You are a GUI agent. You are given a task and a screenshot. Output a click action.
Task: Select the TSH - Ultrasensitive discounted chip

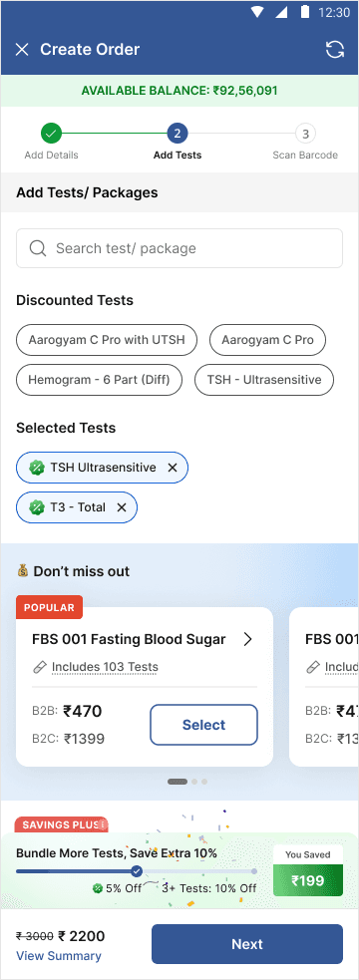(x=264, y=380)
